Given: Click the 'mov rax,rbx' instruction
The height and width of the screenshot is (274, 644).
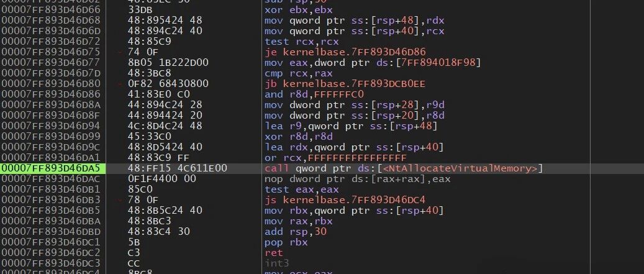Looking at the screenshot, I should tap(299, 221).
